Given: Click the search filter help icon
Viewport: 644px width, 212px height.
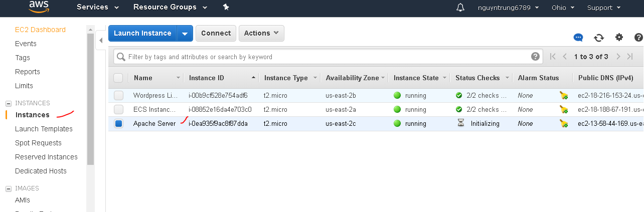Looking at the screenshot, I should [535, 57].
